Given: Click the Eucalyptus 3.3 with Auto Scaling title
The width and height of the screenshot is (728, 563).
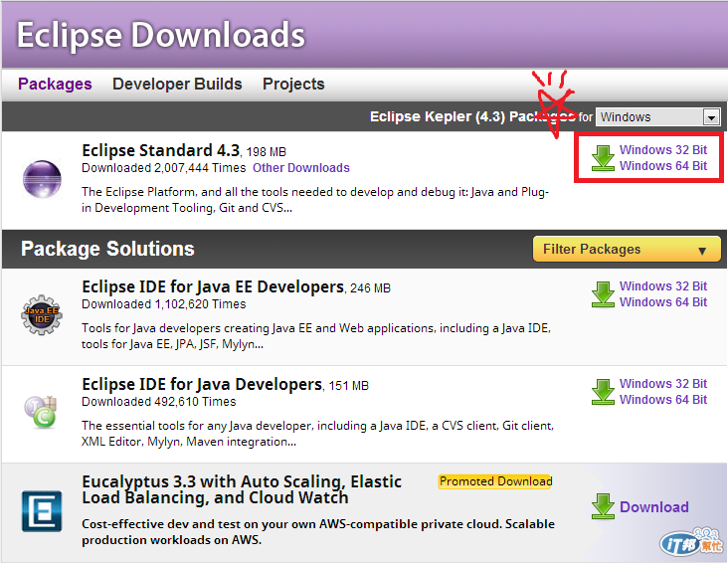Looking at the screenshot, I should click(242, 489).
